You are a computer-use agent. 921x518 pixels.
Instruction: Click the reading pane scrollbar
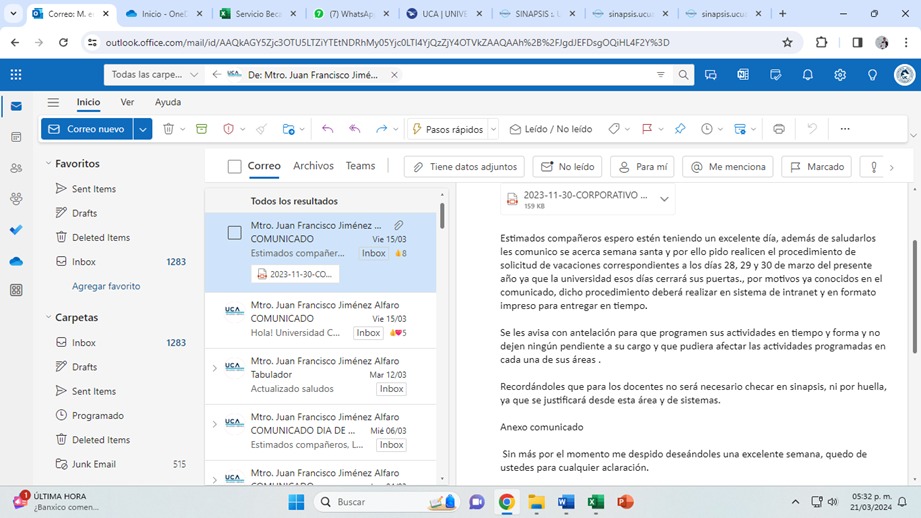pos(915,297)
